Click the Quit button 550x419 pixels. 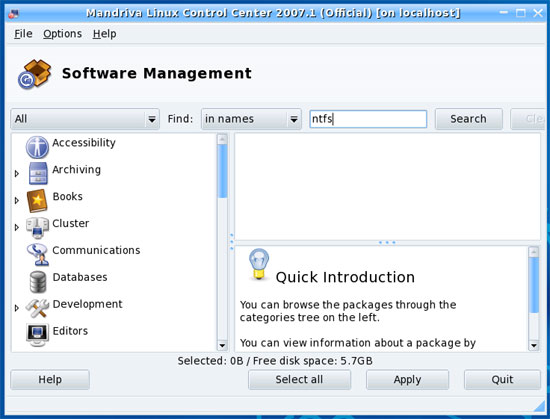click(502, 379)
